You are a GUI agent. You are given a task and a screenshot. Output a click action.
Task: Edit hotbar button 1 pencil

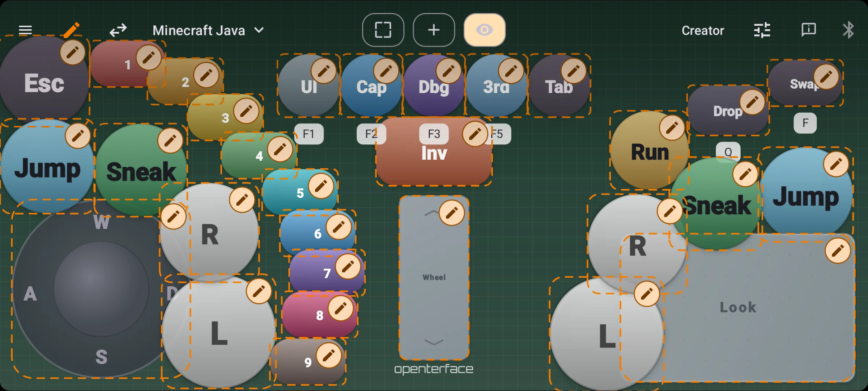(x=149, y=58)
